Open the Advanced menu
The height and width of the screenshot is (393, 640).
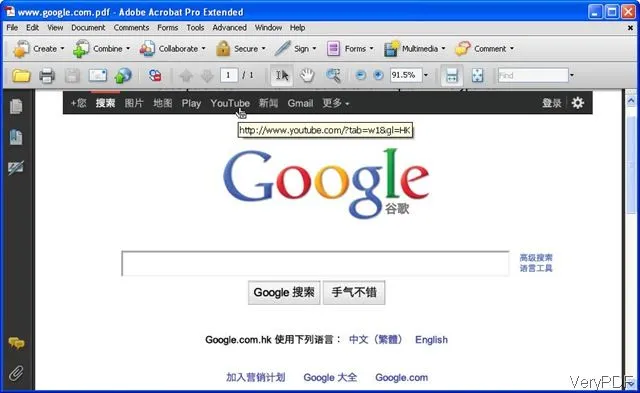click(x=229, y=28)
